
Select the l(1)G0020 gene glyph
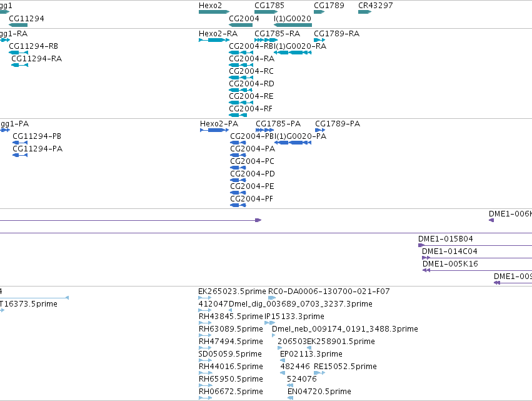[x=293, y=25]
